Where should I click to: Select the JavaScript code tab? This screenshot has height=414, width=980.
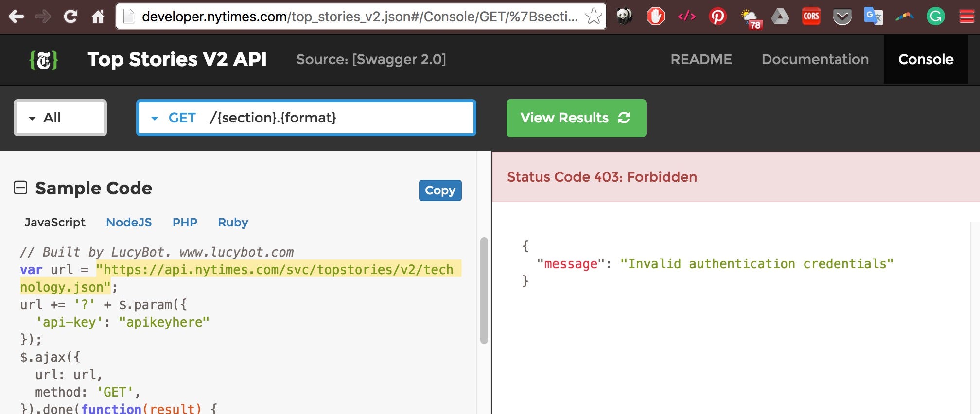pos(55,223)
